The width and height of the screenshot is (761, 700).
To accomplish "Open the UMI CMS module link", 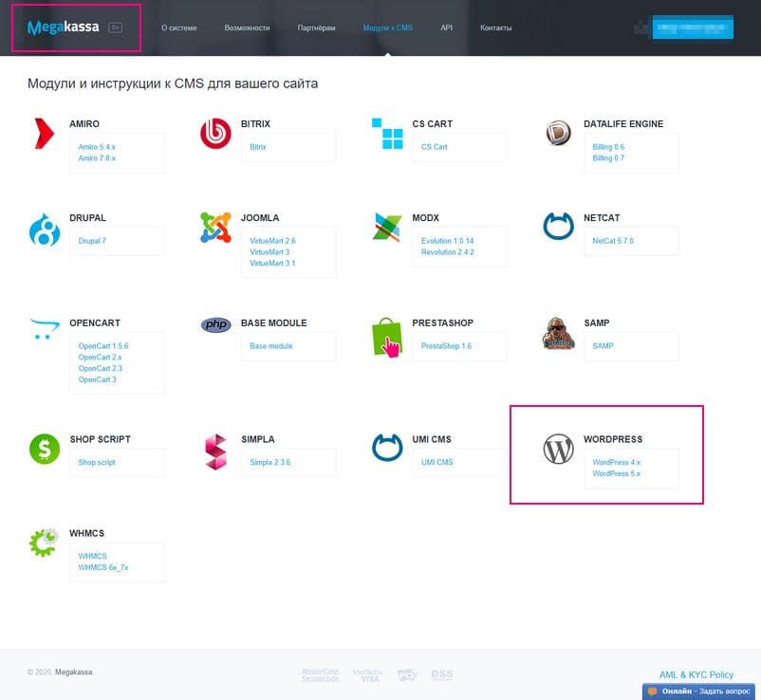I will (x=437, y=462).
